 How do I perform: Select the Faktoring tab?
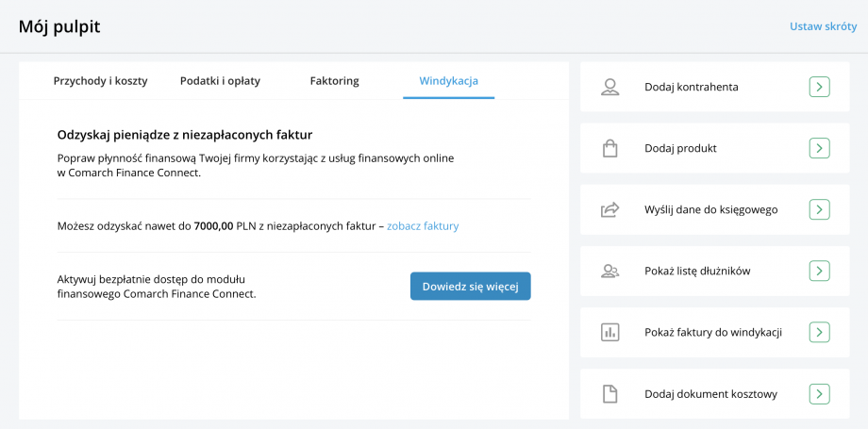click(334, 81)
